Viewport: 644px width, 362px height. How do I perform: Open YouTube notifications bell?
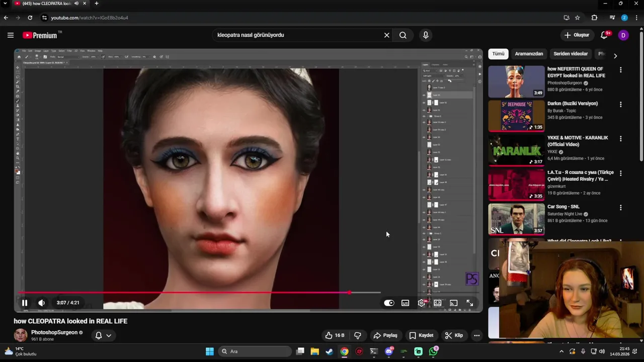point(604,35)
